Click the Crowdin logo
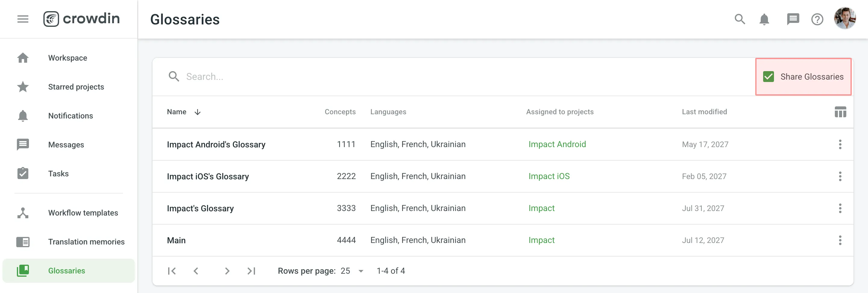Screen dimensions: 868x293 [x=82, y=19]
